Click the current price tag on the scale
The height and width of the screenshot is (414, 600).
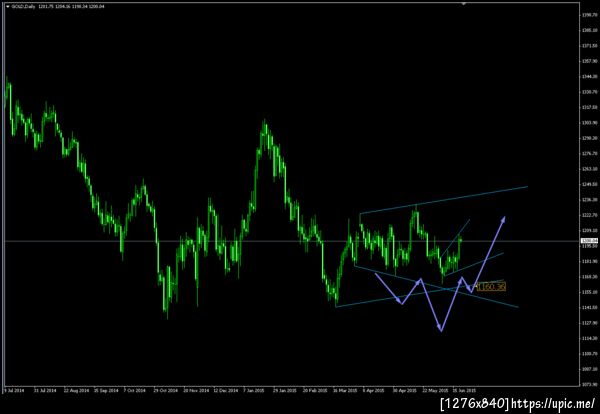590,241
